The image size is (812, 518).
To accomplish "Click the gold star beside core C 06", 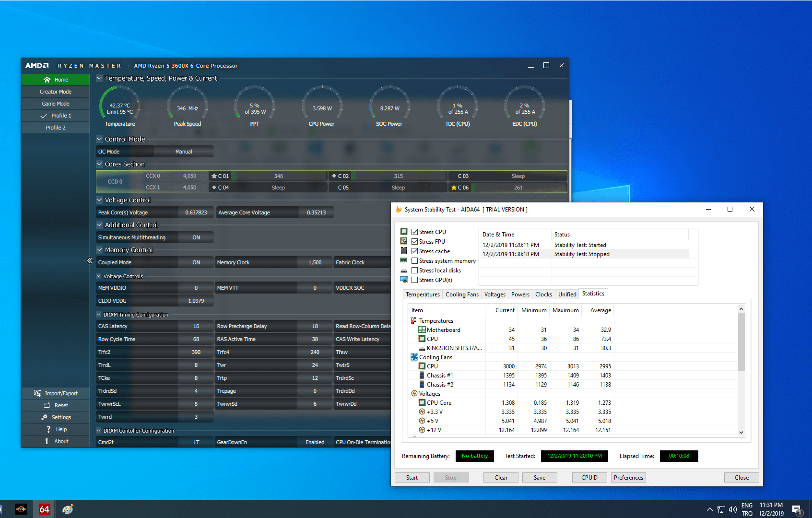I will [454, 188].
